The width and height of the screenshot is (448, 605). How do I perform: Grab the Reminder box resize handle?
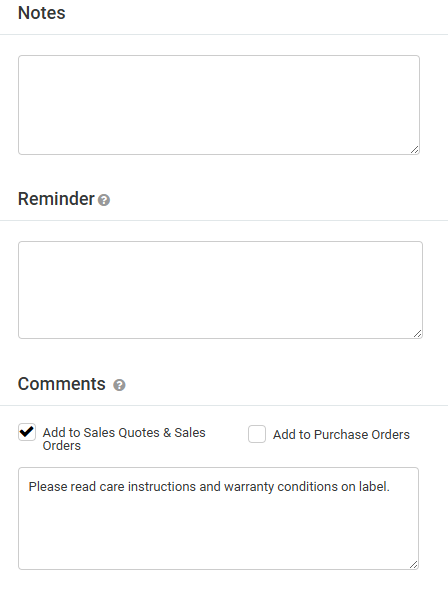[x=418, y=334]
